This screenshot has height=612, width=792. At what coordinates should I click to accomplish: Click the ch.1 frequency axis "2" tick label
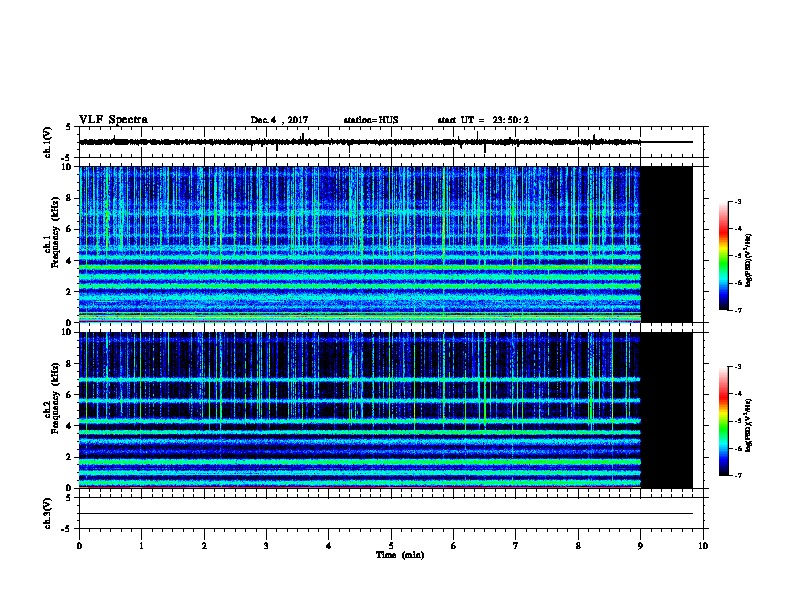click(69, 291)
